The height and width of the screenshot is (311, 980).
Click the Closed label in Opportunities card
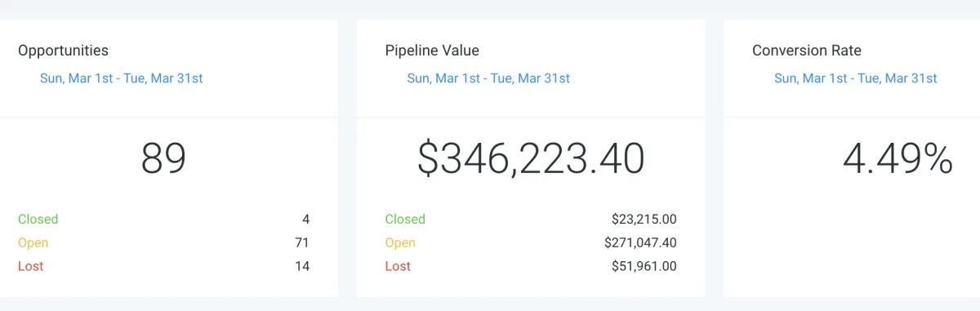pos(38,219)
